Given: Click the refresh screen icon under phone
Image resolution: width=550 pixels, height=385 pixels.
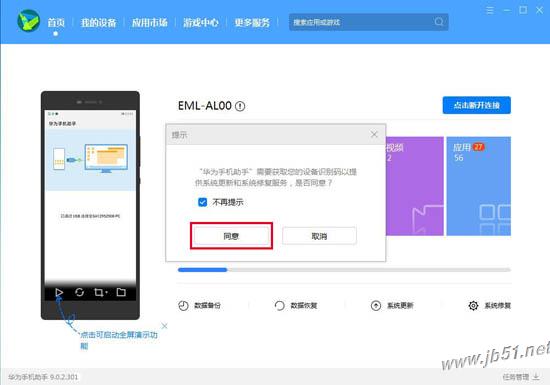Looking at the screenshot, I should [80, 292].
